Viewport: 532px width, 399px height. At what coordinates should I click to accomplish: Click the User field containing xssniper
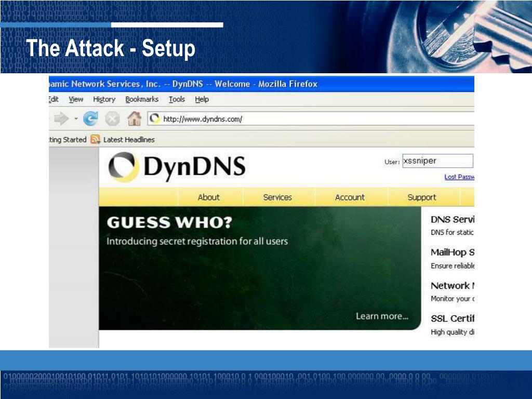437,161
